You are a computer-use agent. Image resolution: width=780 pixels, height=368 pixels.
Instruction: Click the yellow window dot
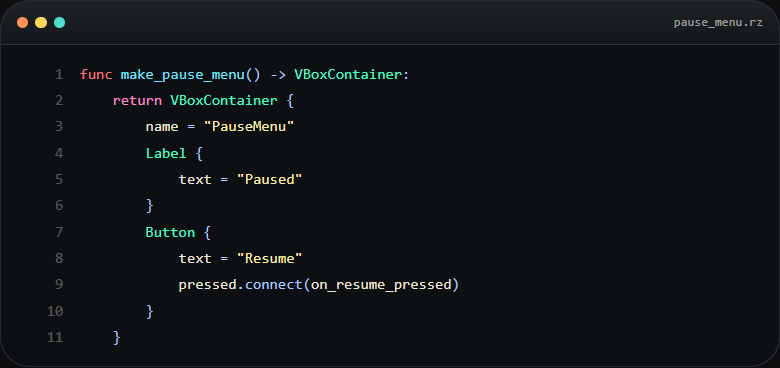point(41,23)
